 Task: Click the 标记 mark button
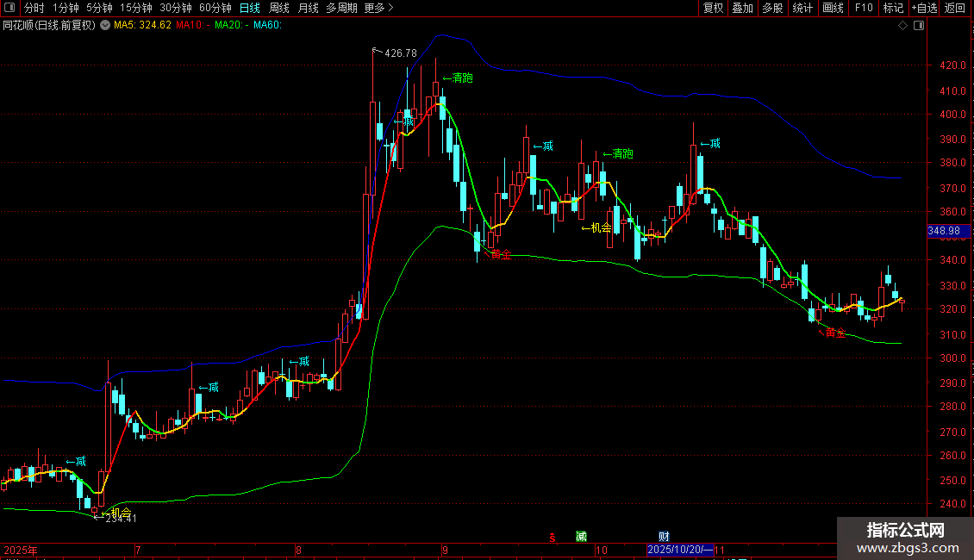point(893,8)
